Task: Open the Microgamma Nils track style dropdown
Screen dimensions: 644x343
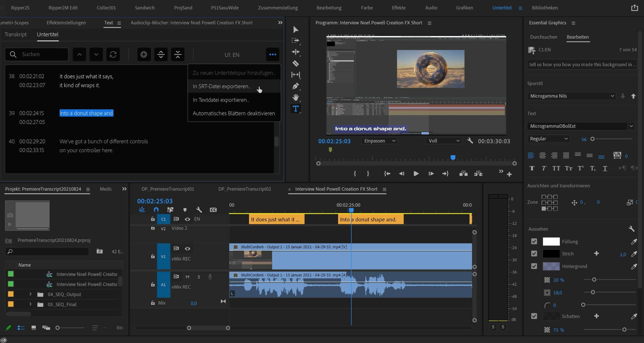Action: [572, 96]
